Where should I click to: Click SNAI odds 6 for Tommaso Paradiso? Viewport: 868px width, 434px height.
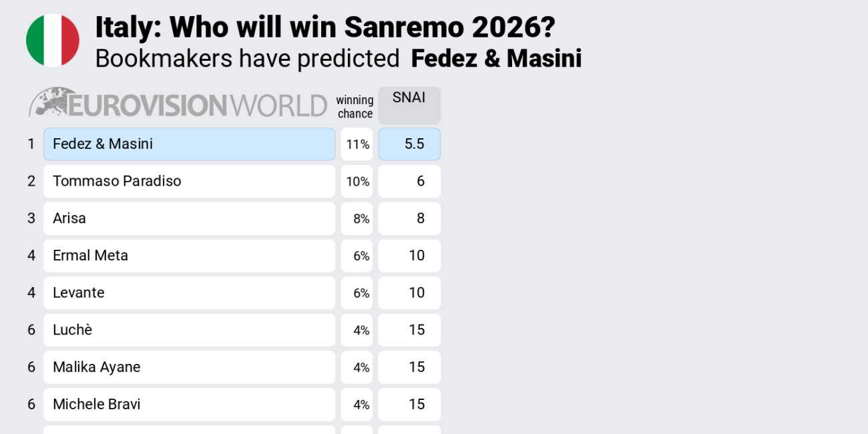coord(409,182)
